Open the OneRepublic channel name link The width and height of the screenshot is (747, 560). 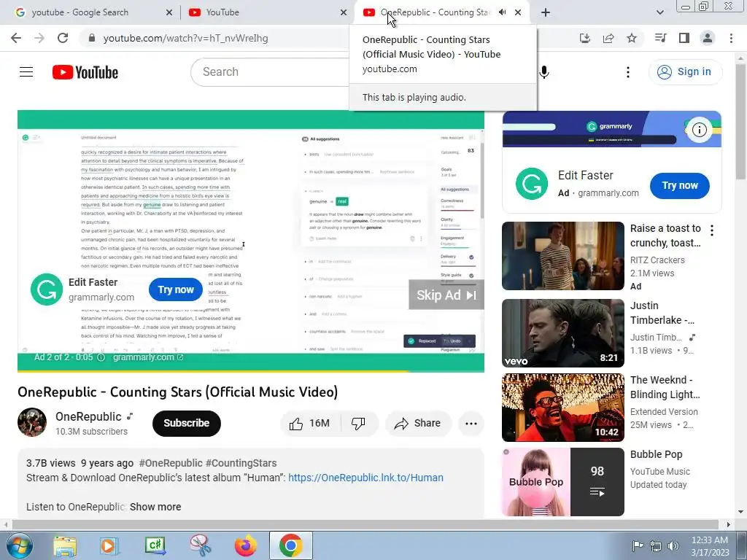pyautogui.click(x=88, y=416)
